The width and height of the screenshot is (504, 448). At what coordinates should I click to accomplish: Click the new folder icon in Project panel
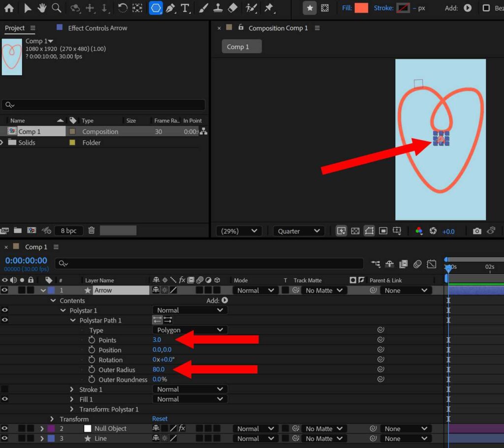tap(18, 230)
